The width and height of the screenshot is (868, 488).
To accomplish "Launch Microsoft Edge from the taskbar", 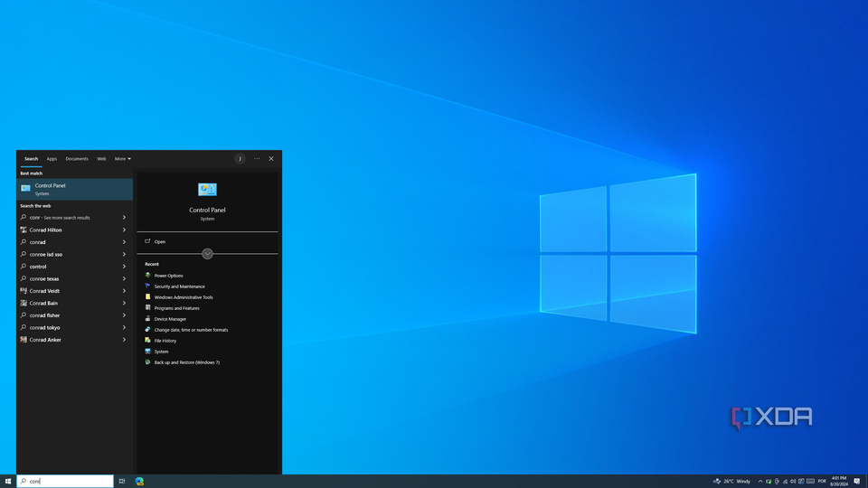I will (x=139, y=482).
